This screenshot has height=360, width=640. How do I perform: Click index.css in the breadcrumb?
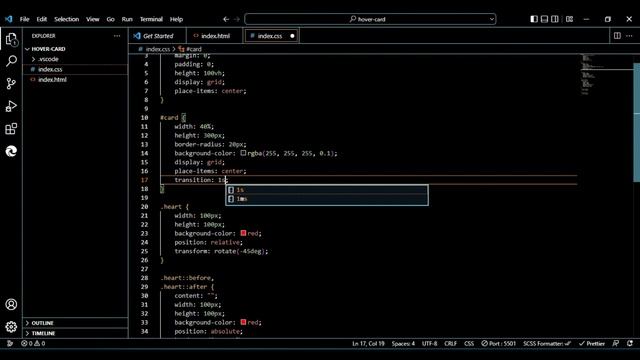(158, 49)
